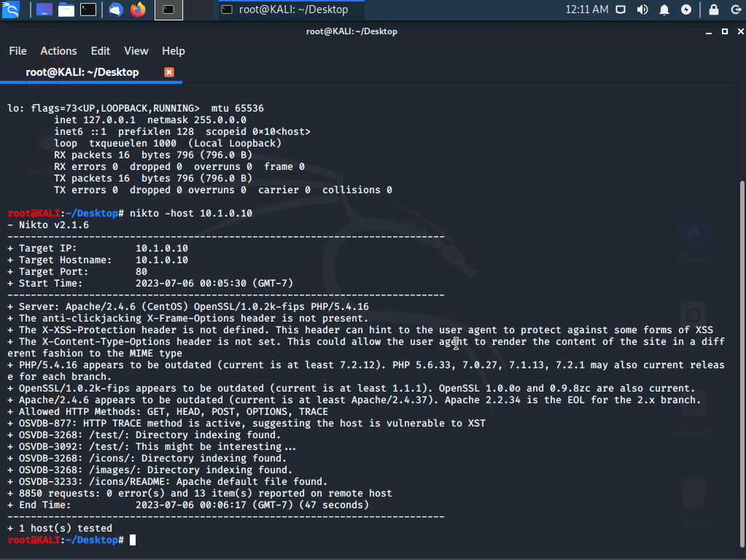Click the X-XSS-Protection header line
The width and height of the screenshot is (746, 560).
tap(360, 330)
